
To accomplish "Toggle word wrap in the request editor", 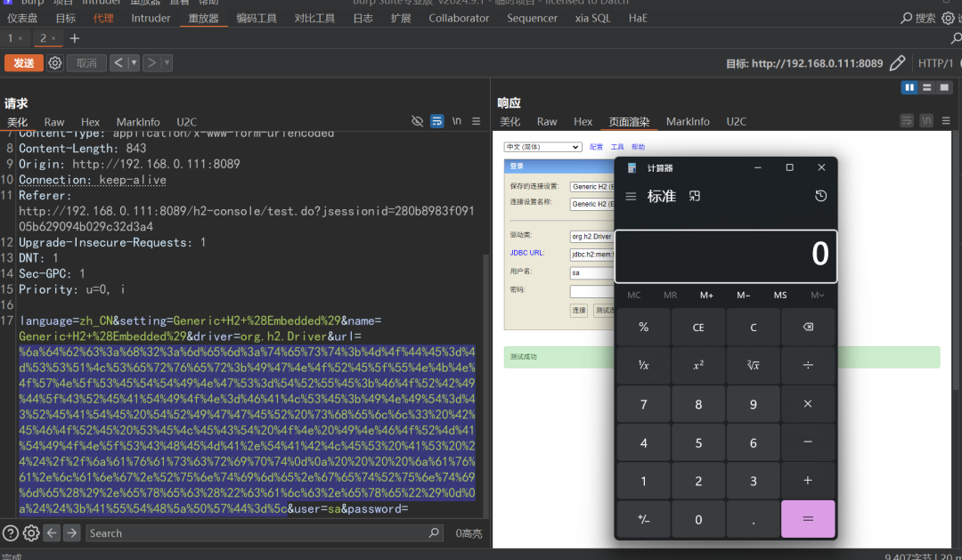I will [436, 121].
